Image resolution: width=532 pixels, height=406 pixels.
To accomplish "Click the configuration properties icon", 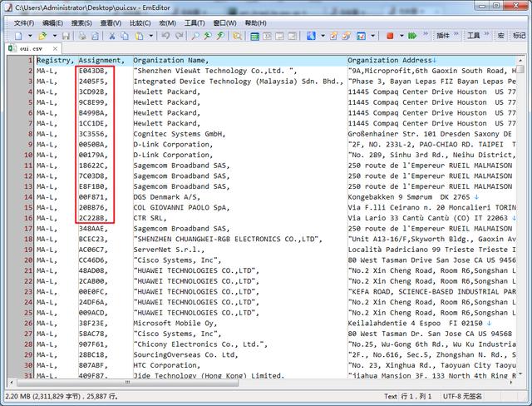I will click(333, 35).
